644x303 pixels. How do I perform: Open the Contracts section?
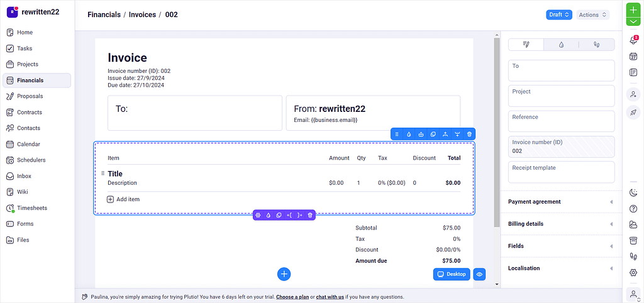[x=36, y=113]
